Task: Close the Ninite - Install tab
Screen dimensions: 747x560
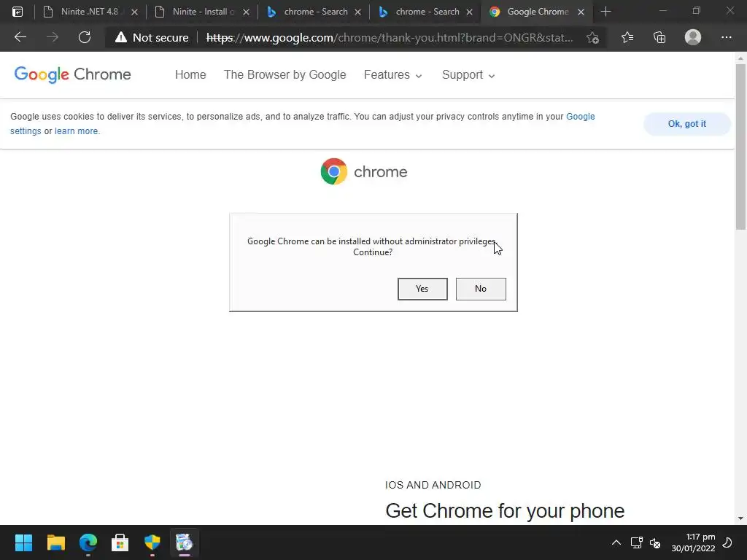Action: point(246,12)
